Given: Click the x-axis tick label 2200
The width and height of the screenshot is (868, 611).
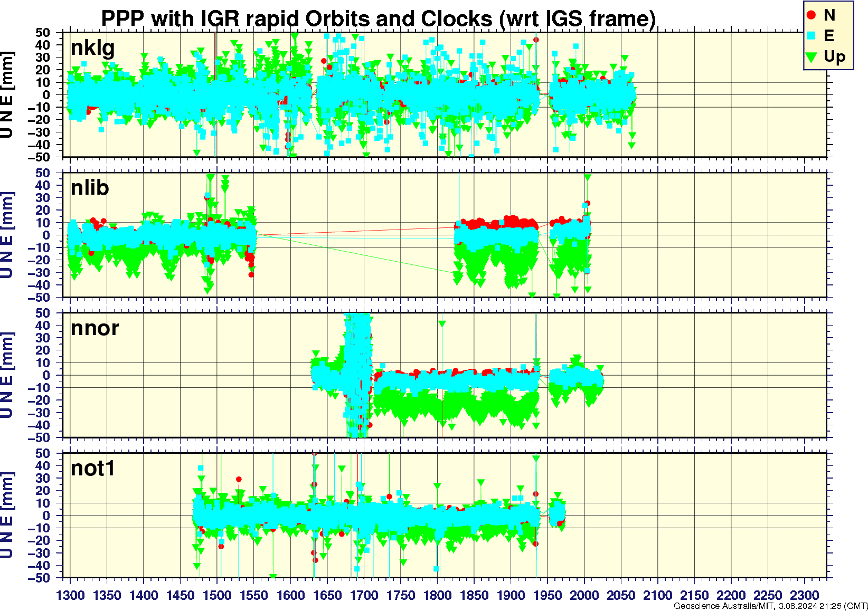Looking at the screenshot, I should [731, 595].
